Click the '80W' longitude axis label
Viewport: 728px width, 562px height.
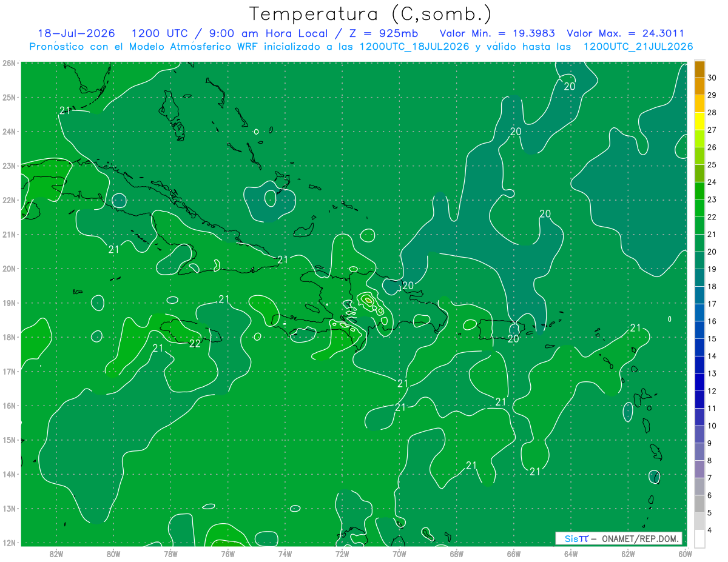pos(113,554)
